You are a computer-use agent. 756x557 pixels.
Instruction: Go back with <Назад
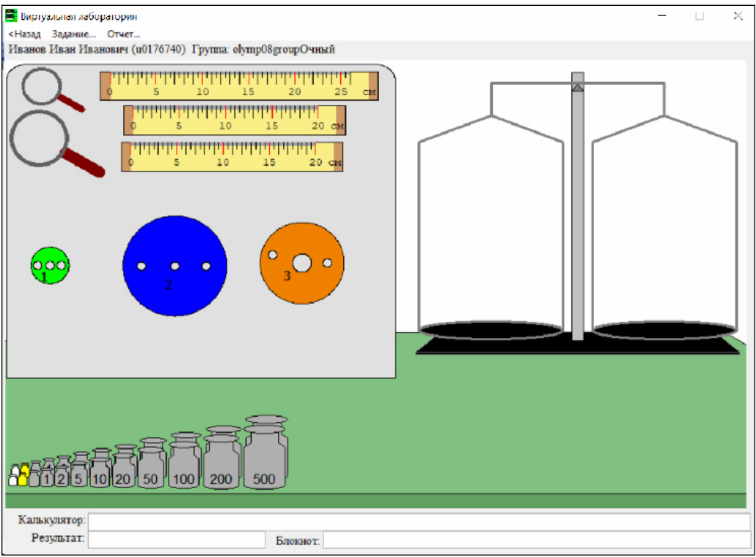point(25,34)
